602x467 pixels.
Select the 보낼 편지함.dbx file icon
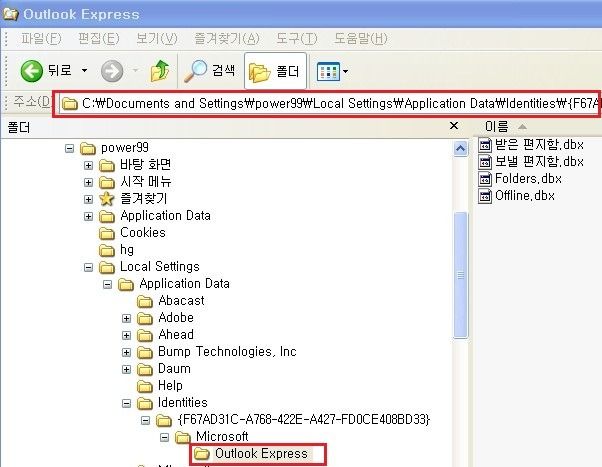pyautogui.click(x=485, y=162)
